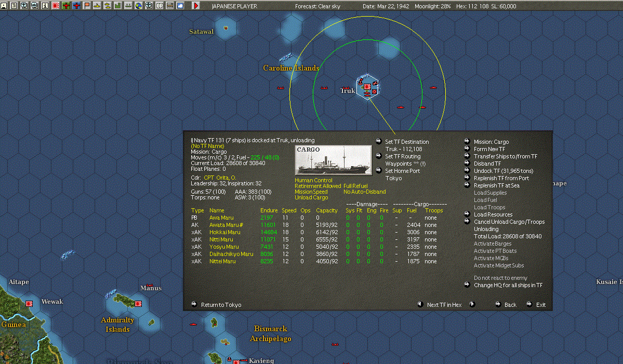The height and width of the screenshot is (364, 623).
Task: Click Japanese flag base icon at Wewak
Action: click(x=29, y=304)
